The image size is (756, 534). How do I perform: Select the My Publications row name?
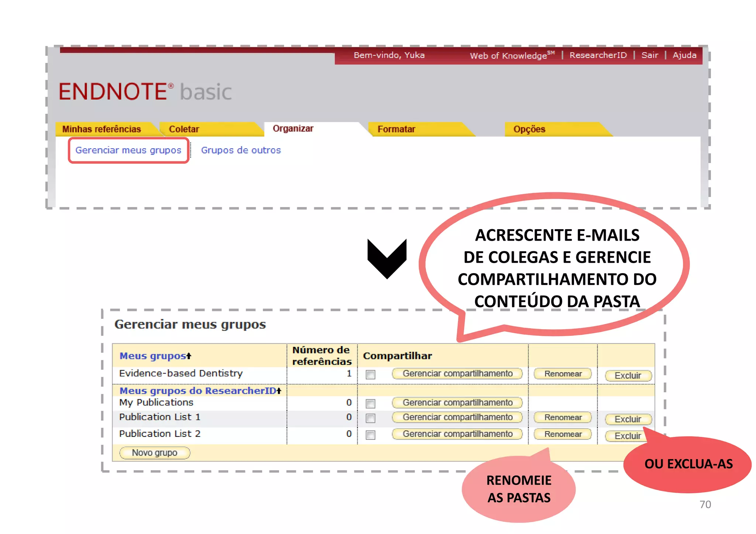click(156, 403)
